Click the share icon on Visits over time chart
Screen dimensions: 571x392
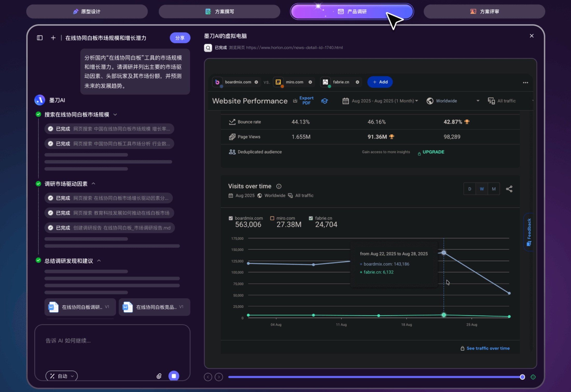point(509,189)
